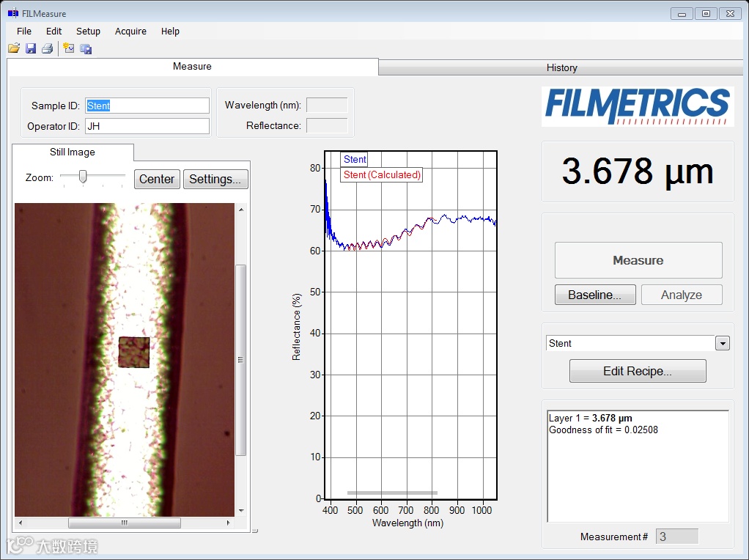Click the Wavelength (nm) readout field
749x560 pixels.
[x=327, y=105]
